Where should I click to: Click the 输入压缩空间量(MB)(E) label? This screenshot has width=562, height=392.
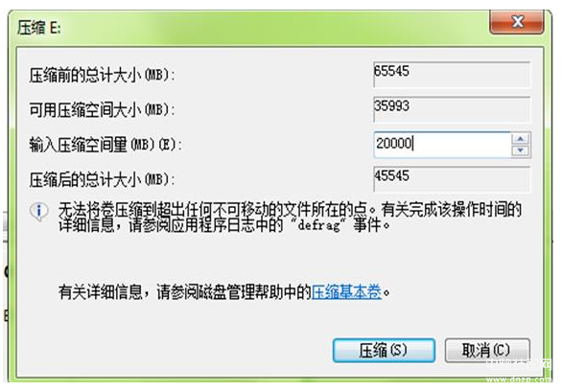point(105,145)
